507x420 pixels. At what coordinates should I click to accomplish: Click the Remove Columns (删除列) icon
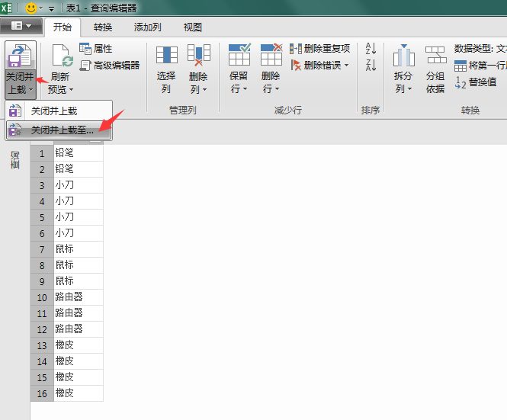click(x=198, y=55)
